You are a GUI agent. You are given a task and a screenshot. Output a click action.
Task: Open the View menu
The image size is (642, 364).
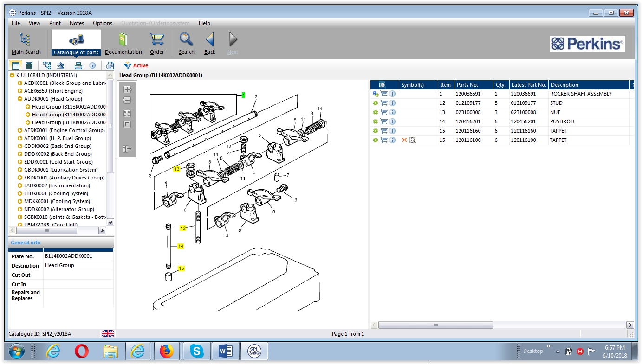(x=34, y=23)
